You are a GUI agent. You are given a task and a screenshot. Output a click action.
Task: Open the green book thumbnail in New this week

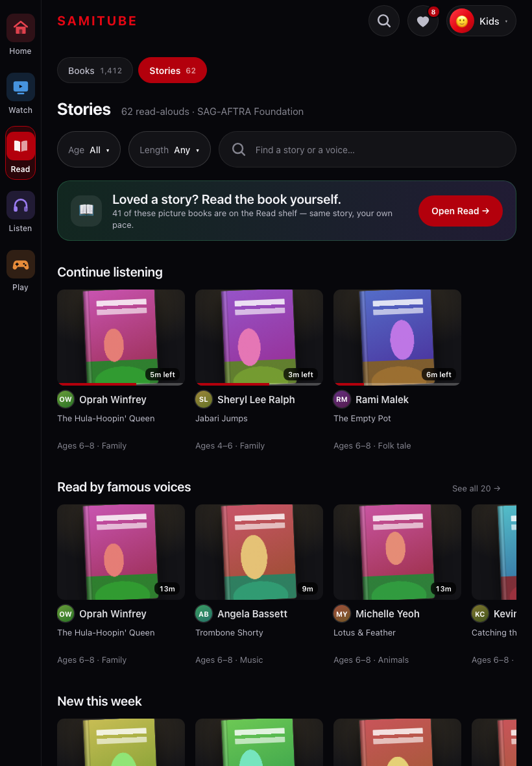[259, 743]
